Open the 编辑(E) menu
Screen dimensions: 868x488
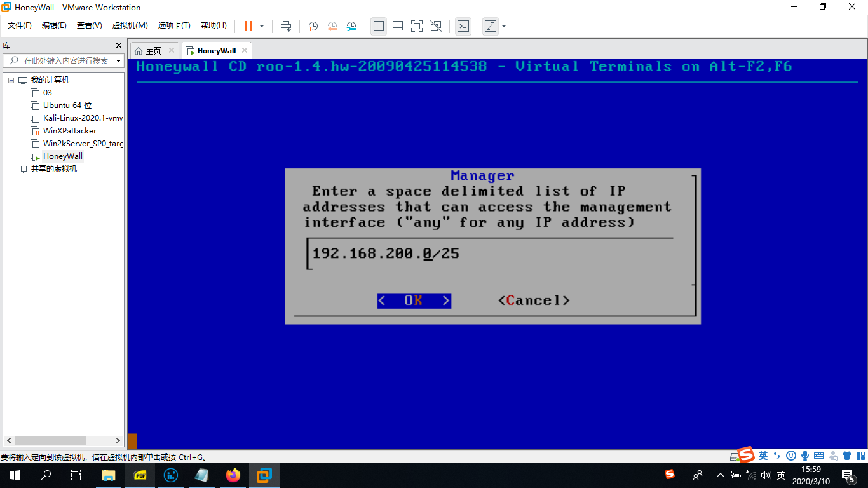point(54,25)
